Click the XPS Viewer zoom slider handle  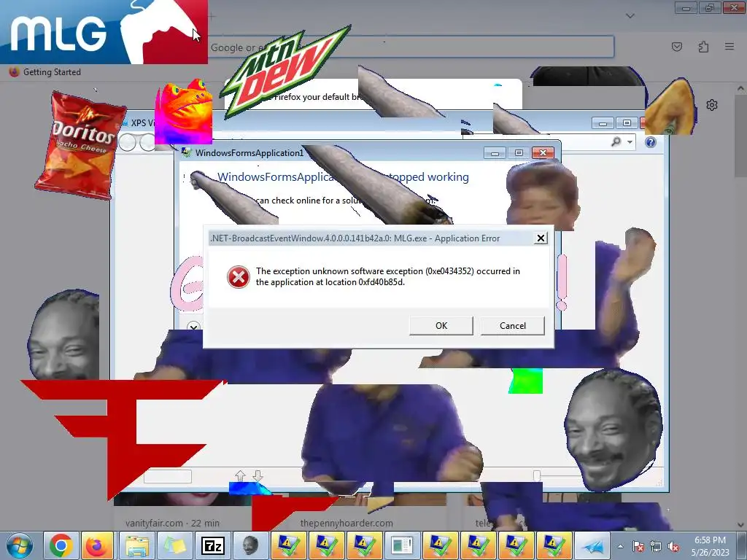537,475
